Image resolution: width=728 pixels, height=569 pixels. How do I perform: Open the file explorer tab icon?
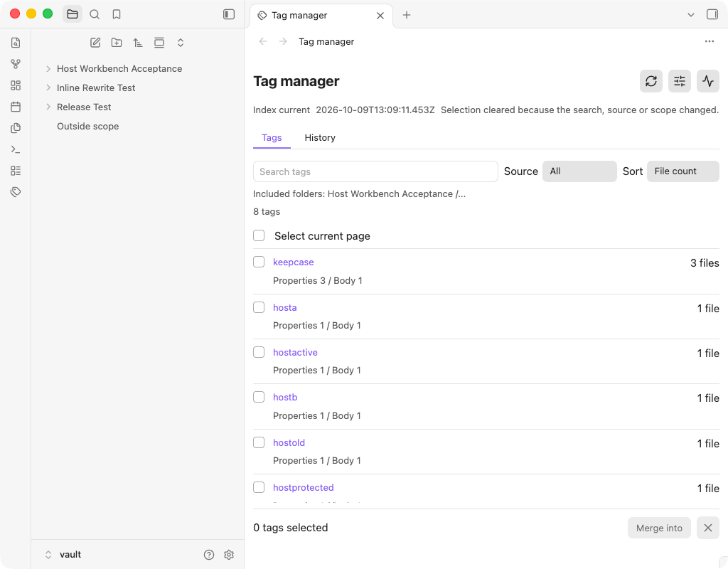point(73,14)
